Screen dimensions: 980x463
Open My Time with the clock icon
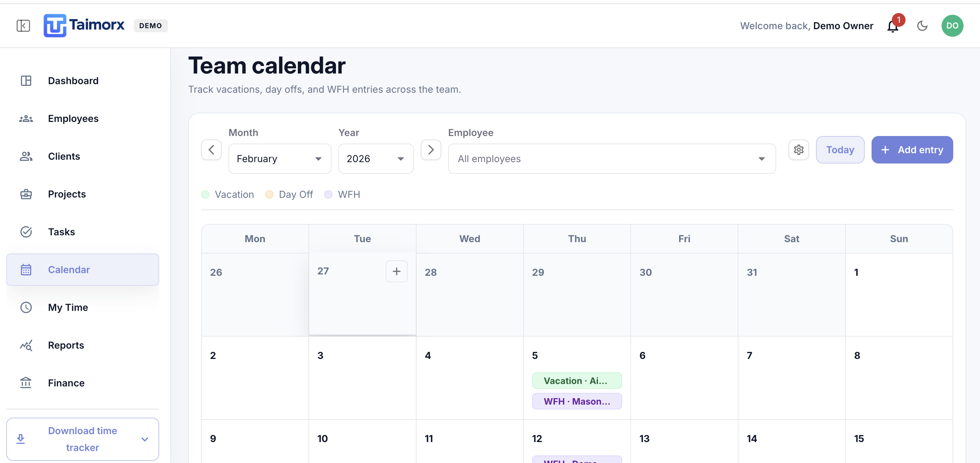tap(25, 307)
